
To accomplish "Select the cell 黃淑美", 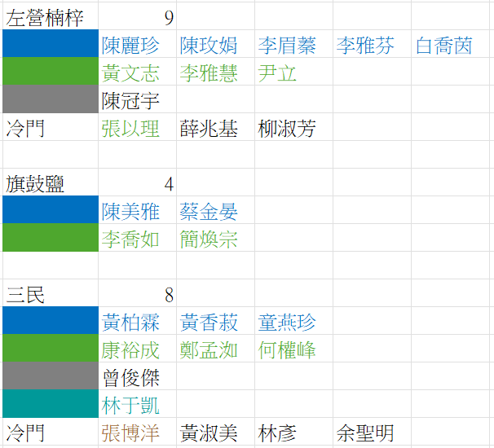I will tap(215, 432).
